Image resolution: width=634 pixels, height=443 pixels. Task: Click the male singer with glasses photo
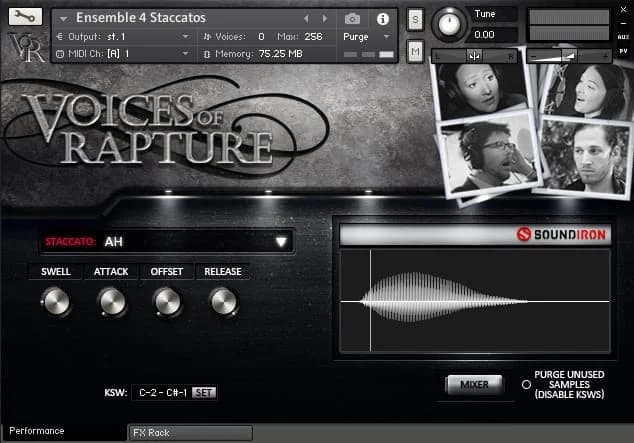[x=490, y=155]
